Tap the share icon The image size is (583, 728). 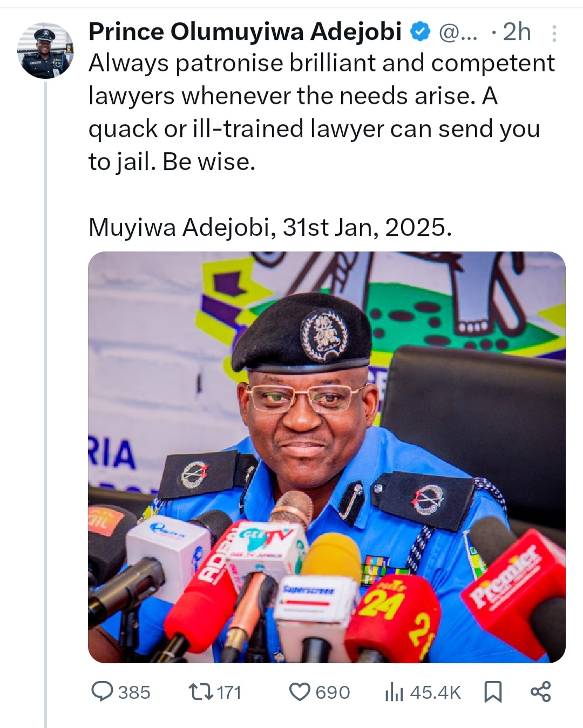540,691
